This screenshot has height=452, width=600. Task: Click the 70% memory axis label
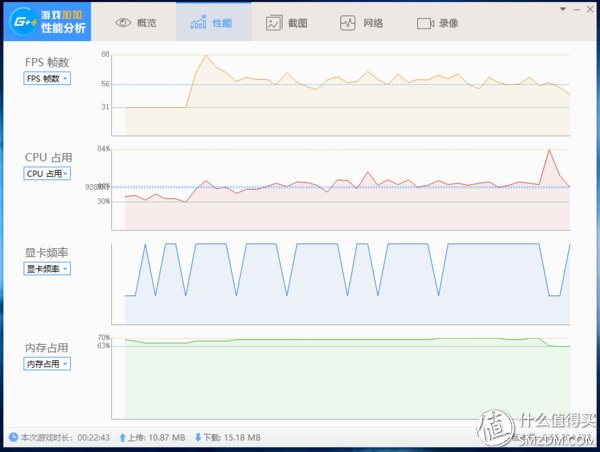(x=104, y=337)
